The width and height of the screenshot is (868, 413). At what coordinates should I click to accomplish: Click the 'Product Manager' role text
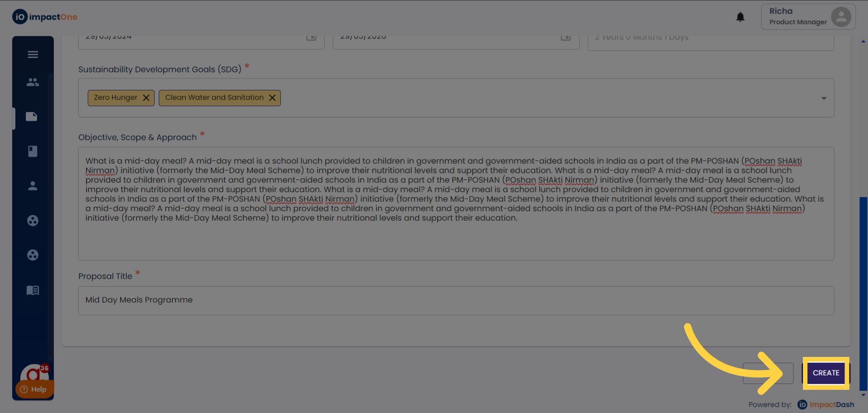coord(798,22)
